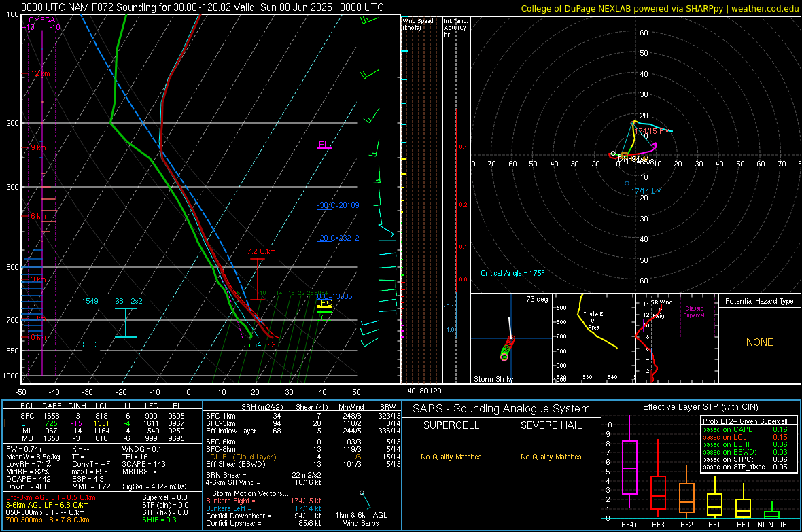
Task: Click the cyan '68 m2s2' helicity label
Action: coord(128,301)
